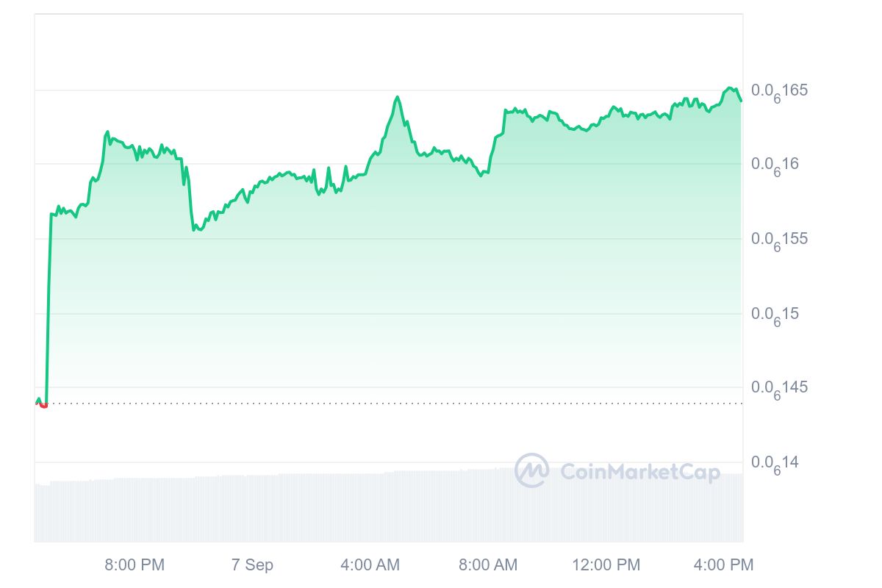
Task: Click the price dip before 7 Sep
Action: pyautogui.click(x=195, y=229)
